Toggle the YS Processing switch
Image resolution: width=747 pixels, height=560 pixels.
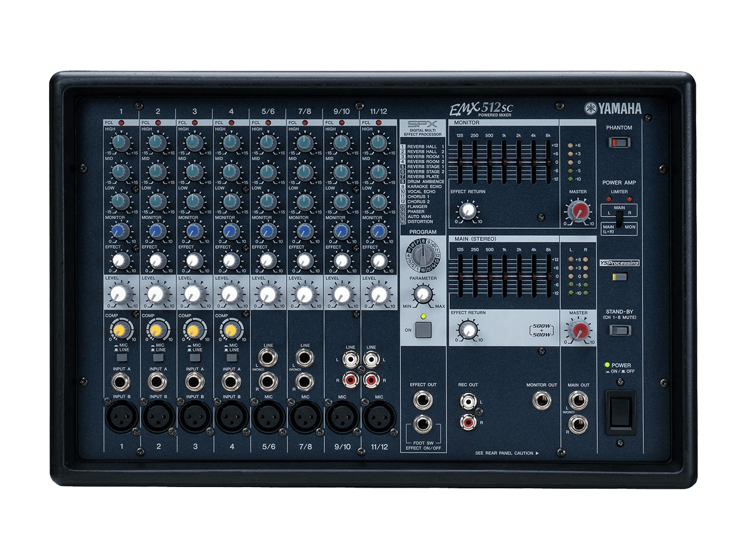point(619,277)
